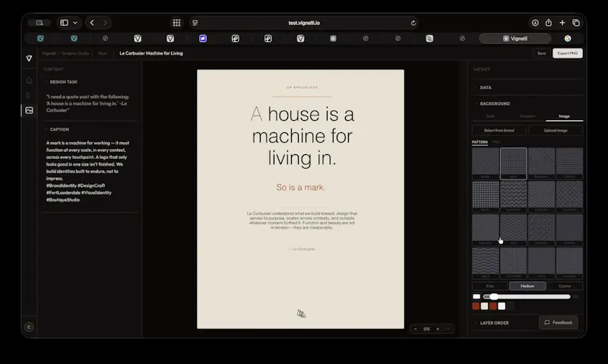Collapse the Caption section

(x=59, y=129)
